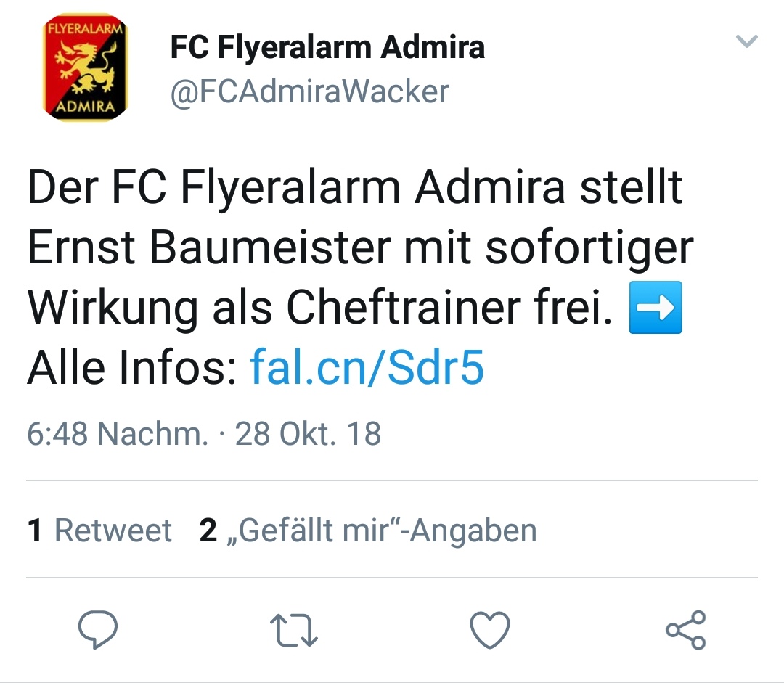Click the word Cheftrainer in the tweet
Screen dimensions: 784x688
click(x=404, y=307)
